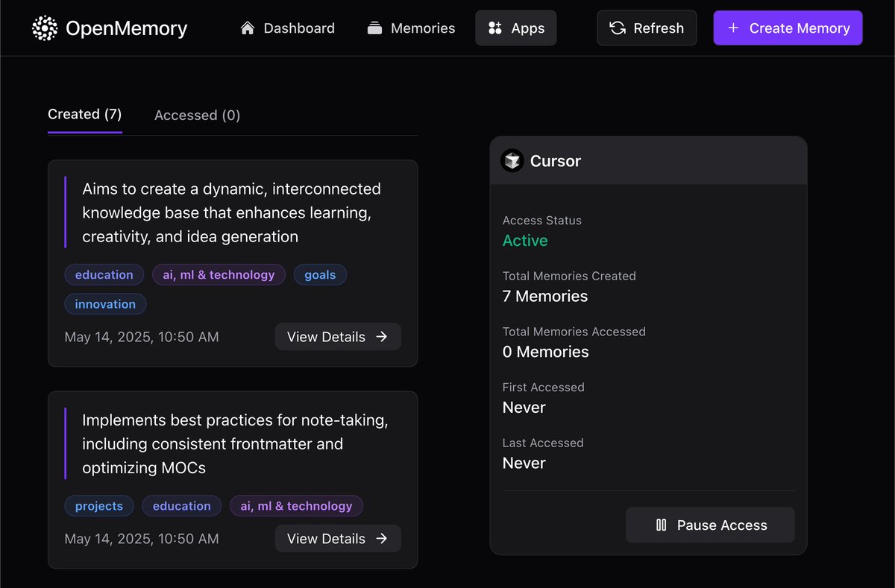Click the innovation tag
The image size is (895, 588).
105,304
